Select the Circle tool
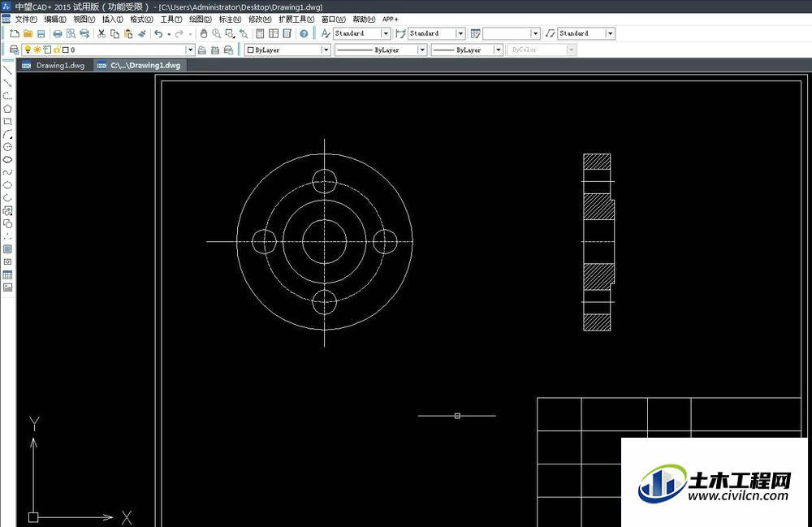 click(x=7, y=147)
